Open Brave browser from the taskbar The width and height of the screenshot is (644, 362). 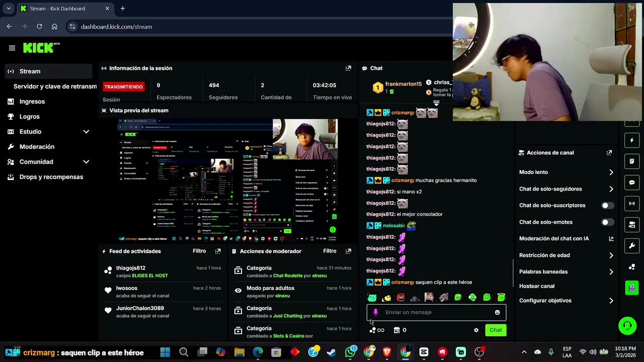click(x=387, y=352)
